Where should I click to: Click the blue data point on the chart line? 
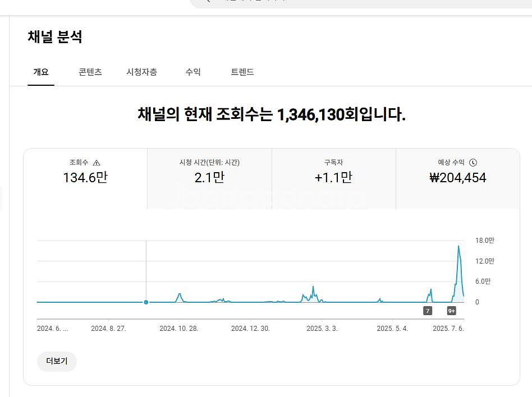(146, 302)
